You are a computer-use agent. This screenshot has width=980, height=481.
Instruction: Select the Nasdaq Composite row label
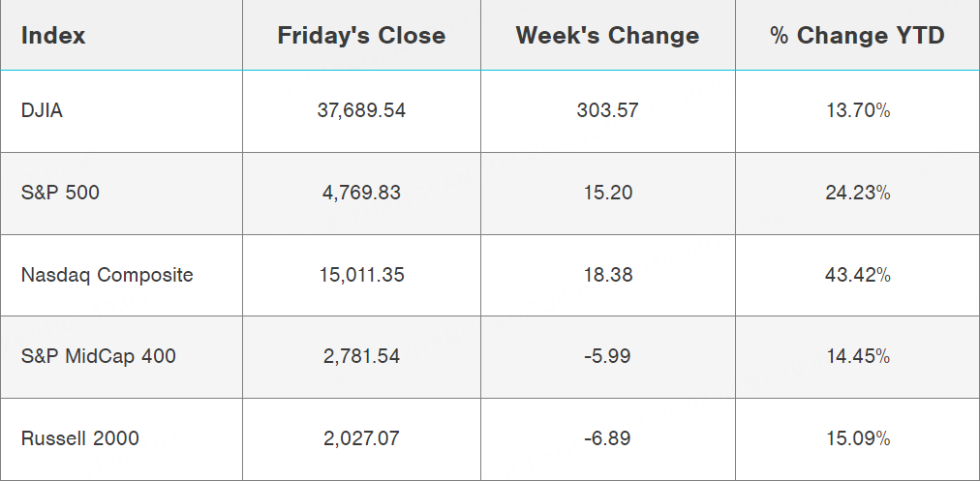coord(107,275)
